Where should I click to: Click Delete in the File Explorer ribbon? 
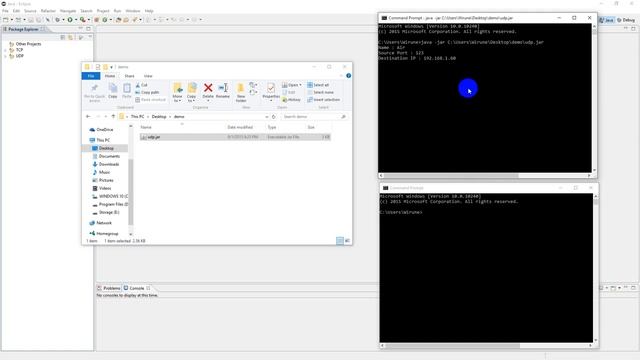pyautogui.click(x=208, y=91)
